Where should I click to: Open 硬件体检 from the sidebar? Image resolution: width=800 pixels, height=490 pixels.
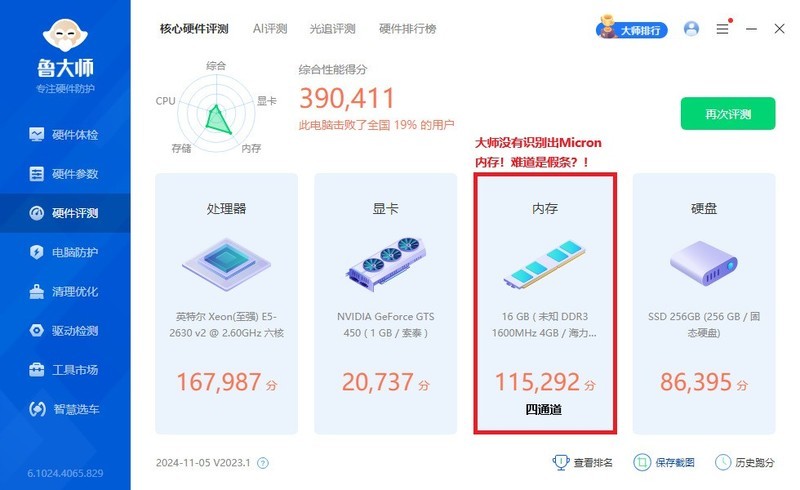pos(65,135)
